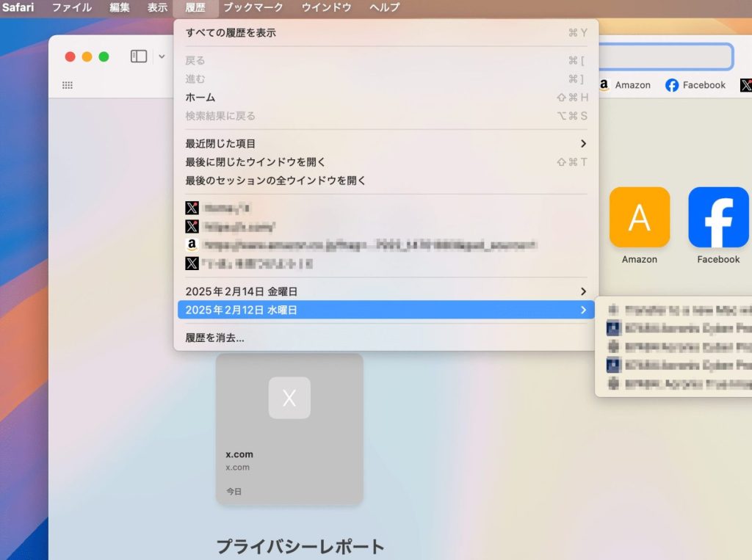The width and height of the screenshot is (752, 560).
Task: Zoom Safari window with green button
Action: point(104,57)
